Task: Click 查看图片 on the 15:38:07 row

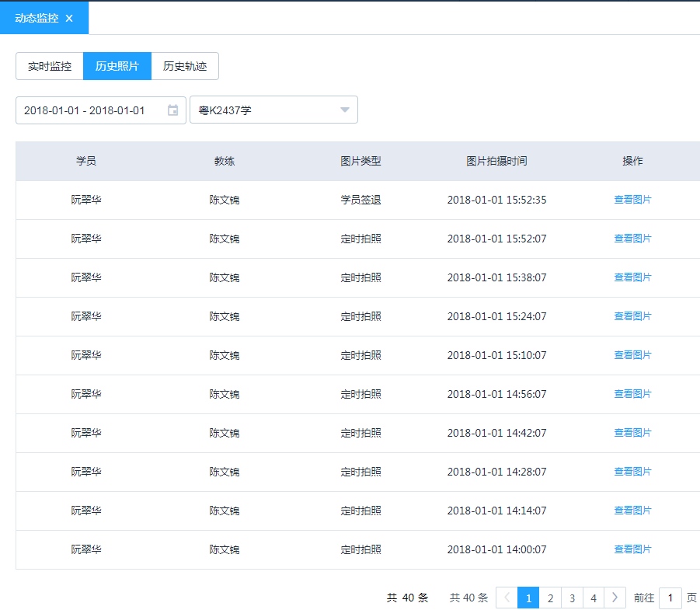Action: tap(632, 277)
